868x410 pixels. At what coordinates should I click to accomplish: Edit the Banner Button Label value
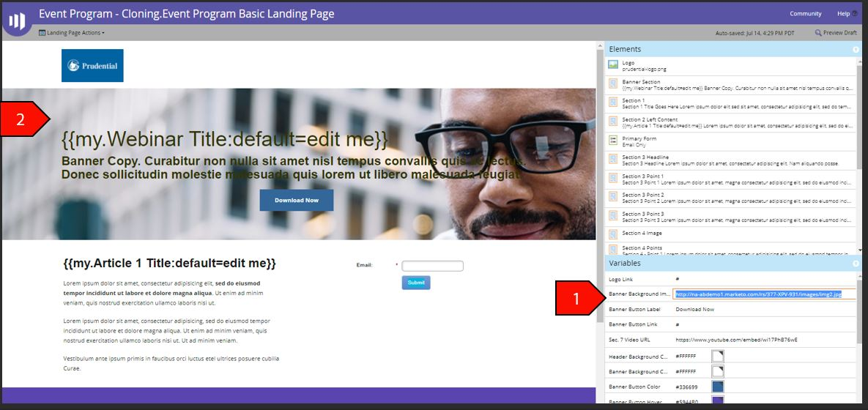coord(694,309)
